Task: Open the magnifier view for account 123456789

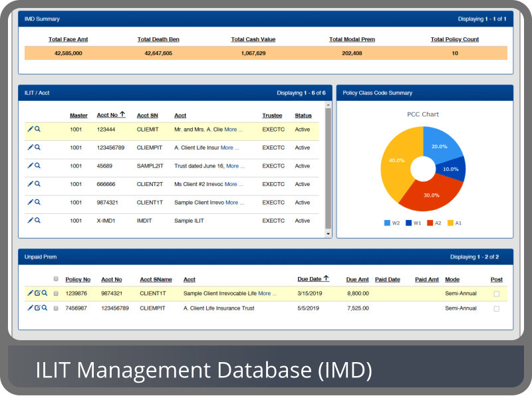Action: [38, 148]
